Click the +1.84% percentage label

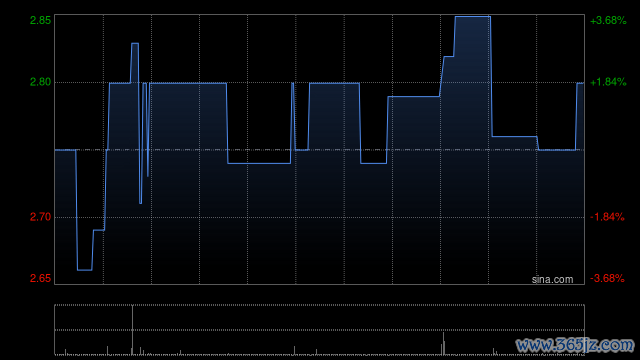(608, 82)
